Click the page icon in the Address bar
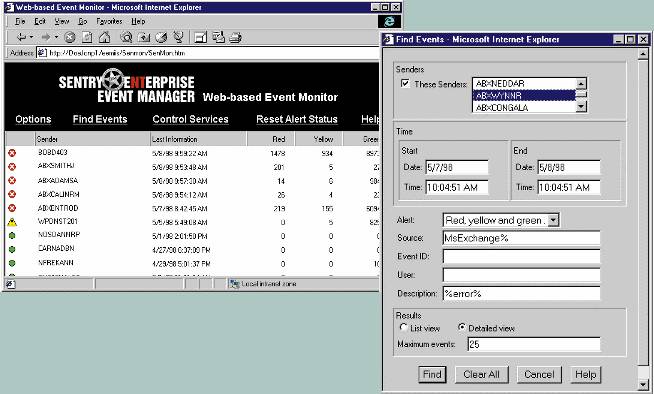This screenshot has height=394, width=654. coord(42,53)
